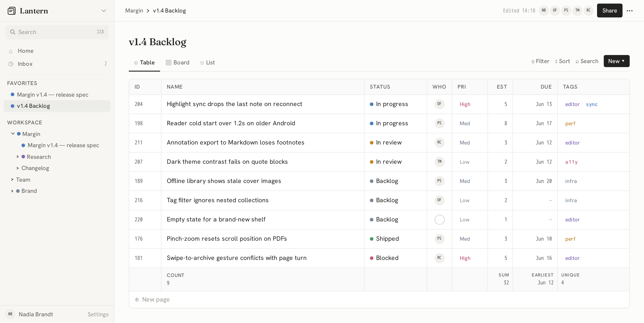Viewport: 644px width, 323px height.
Task: Click the a11y tag on row 207
Action: pos(571,162)
